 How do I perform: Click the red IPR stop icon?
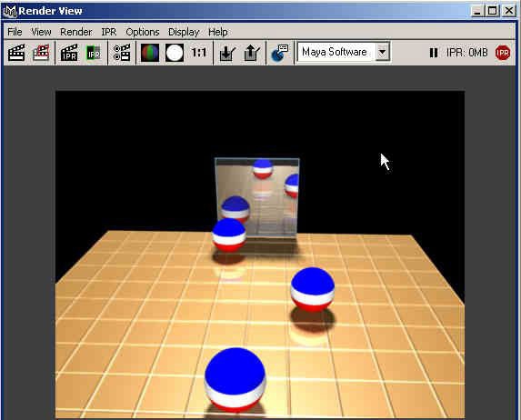[503, 53]
